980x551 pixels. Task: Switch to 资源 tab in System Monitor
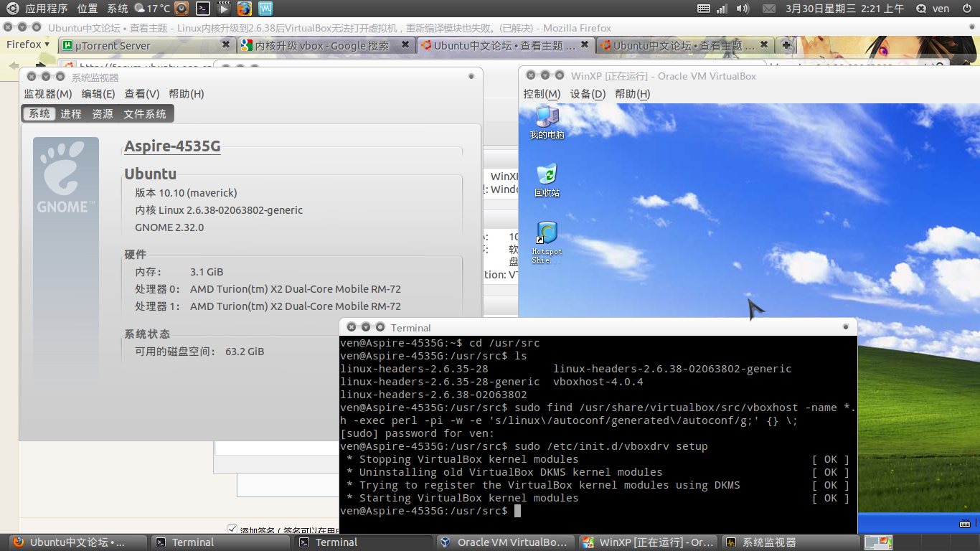[x=103, y=113]
